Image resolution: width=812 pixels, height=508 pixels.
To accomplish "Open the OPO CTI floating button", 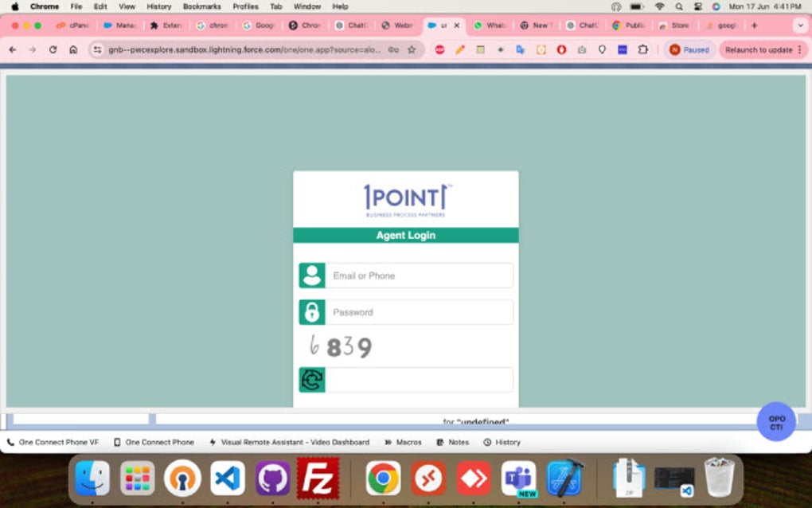I will pyautogui.click(x=775, y=422).
